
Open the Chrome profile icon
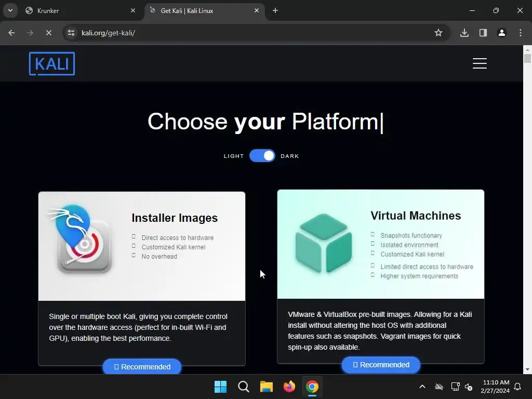pyautogui.click(x=502, y=33)
